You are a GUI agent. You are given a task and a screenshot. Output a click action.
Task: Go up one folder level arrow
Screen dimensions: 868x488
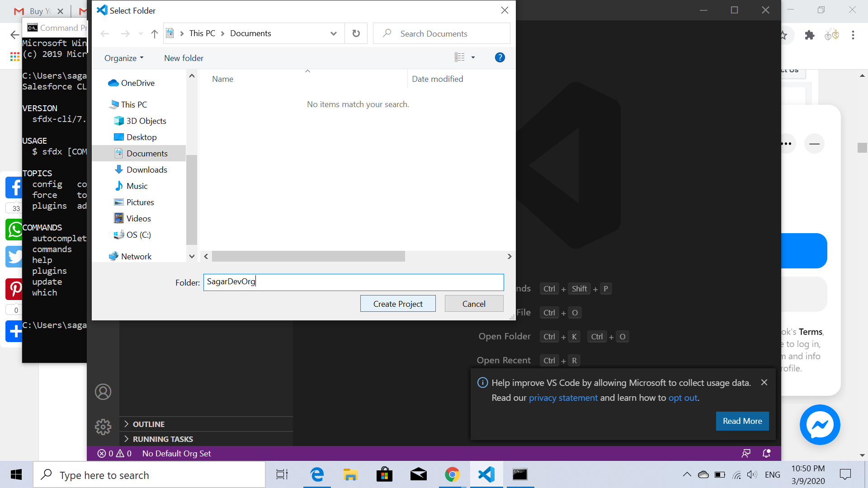(x=155, y=33)
